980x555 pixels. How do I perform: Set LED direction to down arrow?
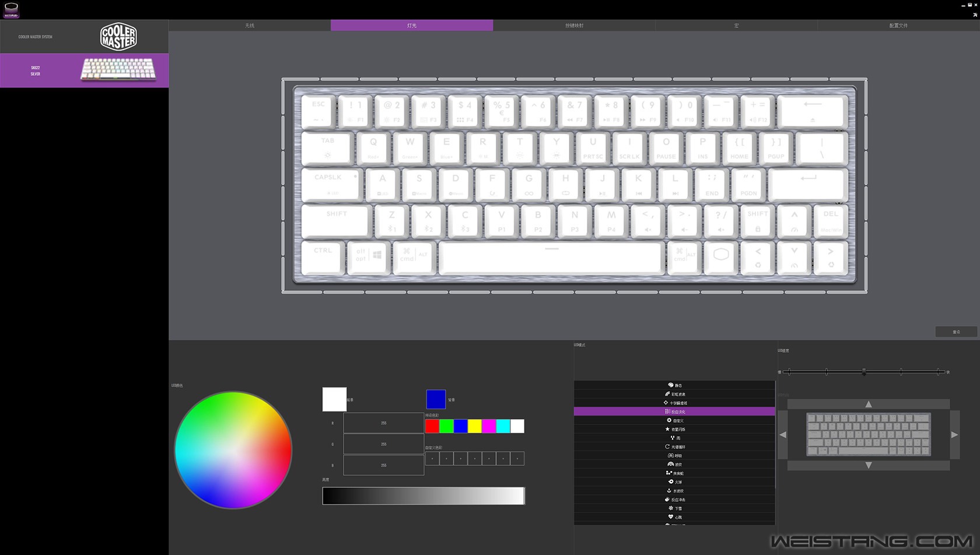point(869,465)
